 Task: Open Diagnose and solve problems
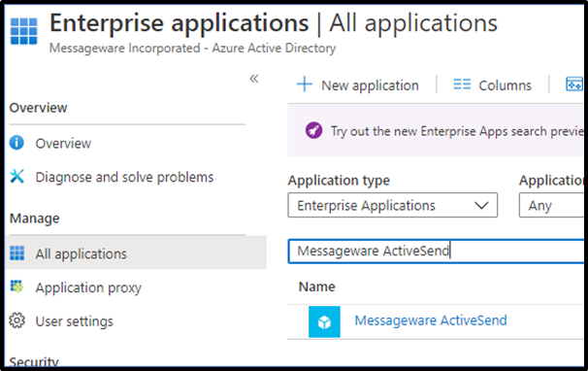(124, 177)
